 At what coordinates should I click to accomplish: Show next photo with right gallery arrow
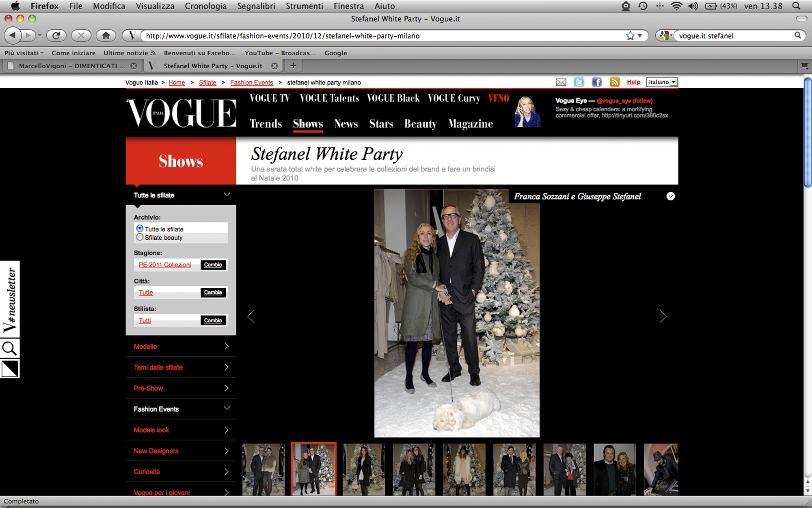coord(663,316)
